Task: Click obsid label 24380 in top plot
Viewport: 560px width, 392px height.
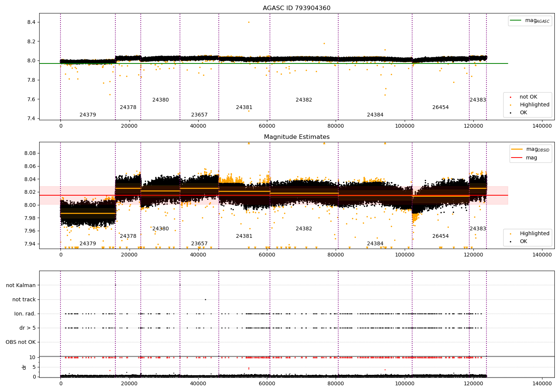Action: pyautogui.click(x=161, y=100)
